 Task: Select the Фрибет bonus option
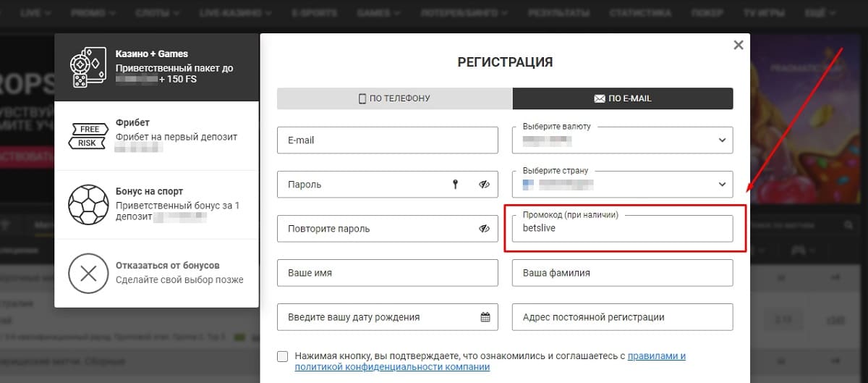[157, 135]
